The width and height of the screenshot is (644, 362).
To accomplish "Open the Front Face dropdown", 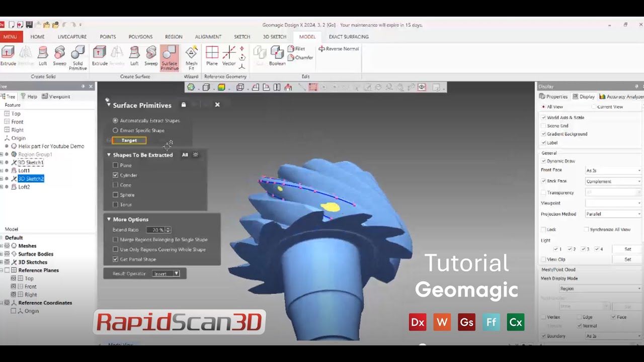I will pos(613,170).
